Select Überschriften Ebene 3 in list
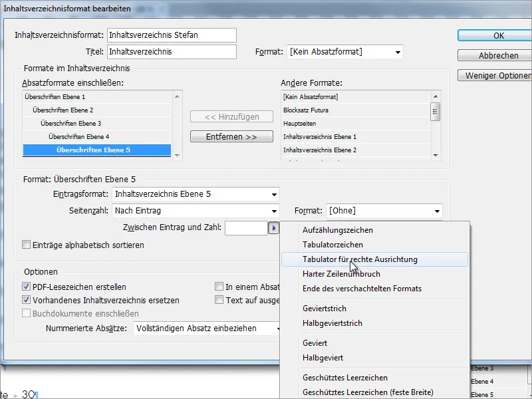The height and width of the screenshot is (399, 532). coord(97,123)
